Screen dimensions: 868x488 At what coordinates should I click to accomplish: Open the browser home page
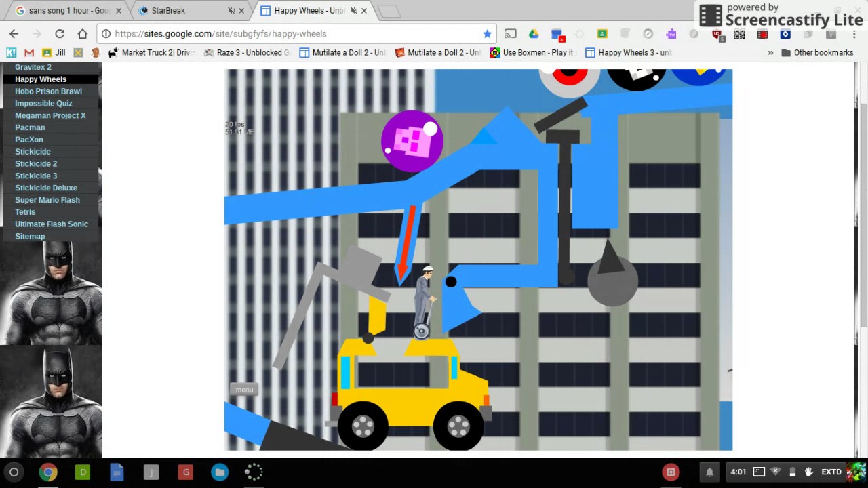(83, 33)
